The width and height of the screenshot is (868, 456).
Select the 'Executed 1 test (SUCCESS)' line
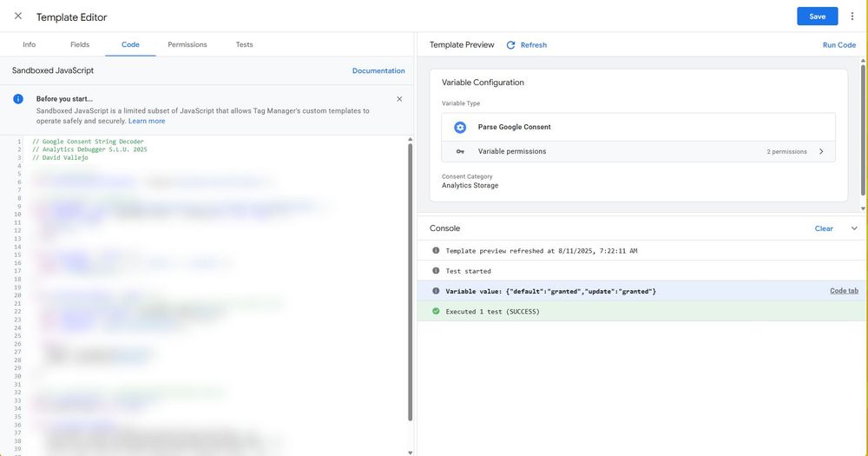[x=642, y=312]
